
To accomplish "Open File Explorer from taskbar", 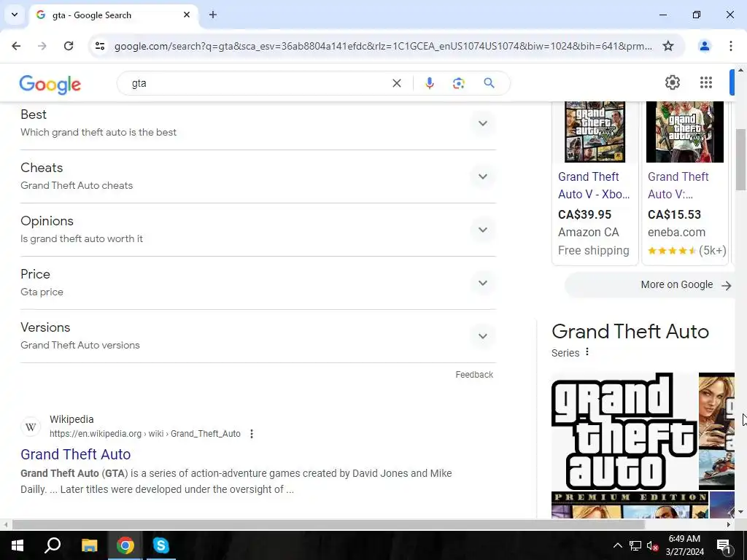I will click(89, 545).
